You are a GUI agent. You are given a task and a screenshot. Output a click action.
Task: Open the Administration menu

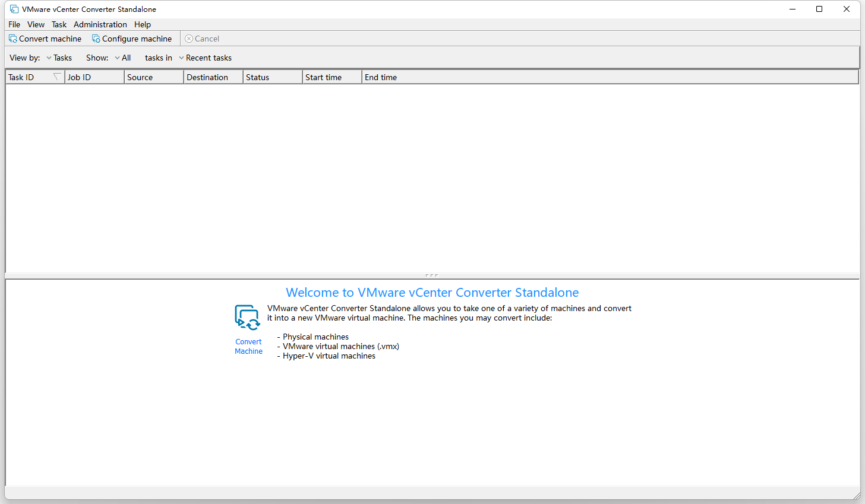click(100, 24)
